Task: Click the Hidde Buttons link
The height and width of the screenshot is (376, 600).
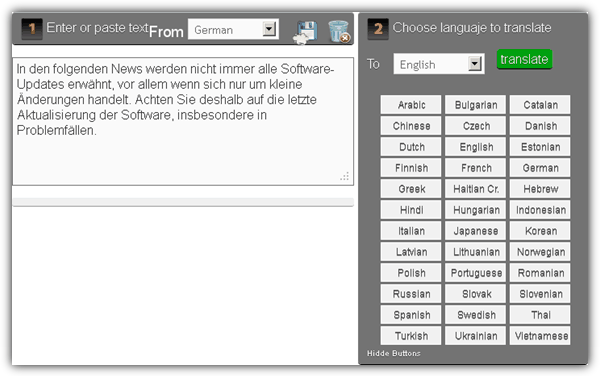Action: pyautogui.click(x=393, y=353)
